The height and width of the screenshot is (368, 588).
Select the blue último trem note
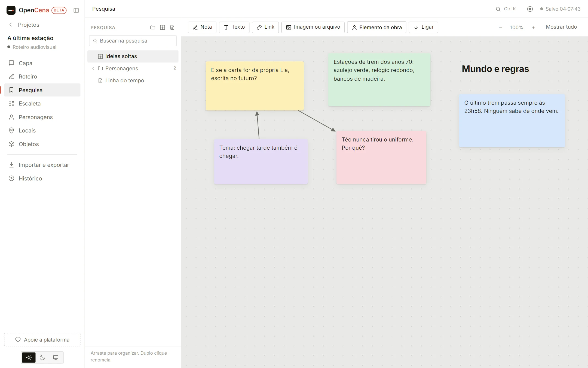click(512, 121)
